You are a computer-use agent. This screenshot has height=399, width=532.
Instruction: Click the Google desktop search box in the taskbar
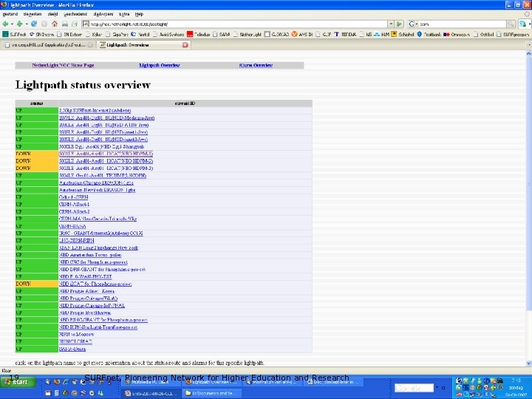(414, 388)
